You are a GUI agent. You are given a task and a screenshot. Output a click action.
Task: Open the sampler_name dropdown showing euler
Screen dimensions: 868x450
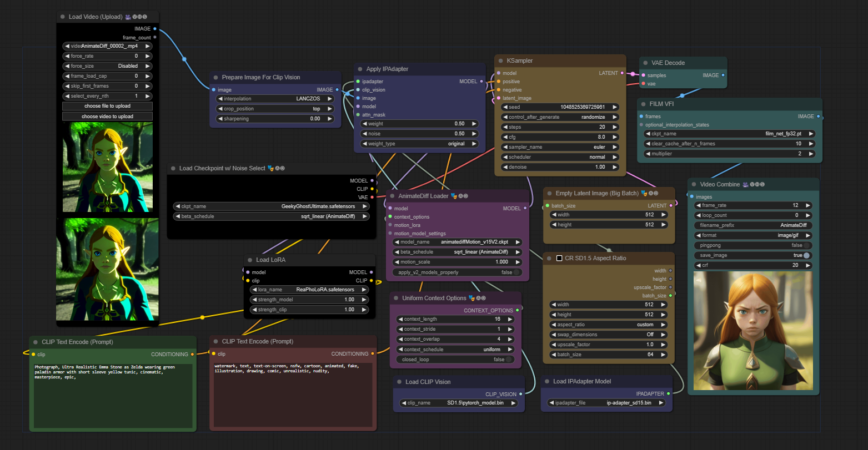point(560,147)
